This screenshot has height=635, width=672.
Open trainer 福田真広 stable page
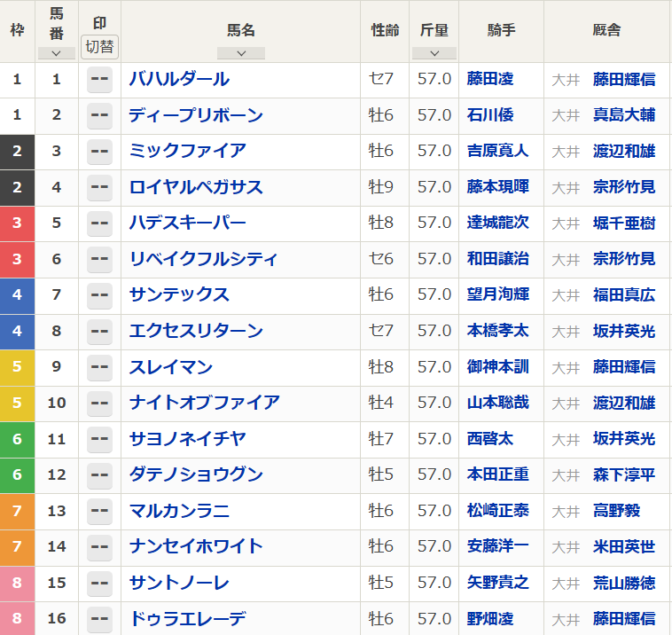coord(624,294)
